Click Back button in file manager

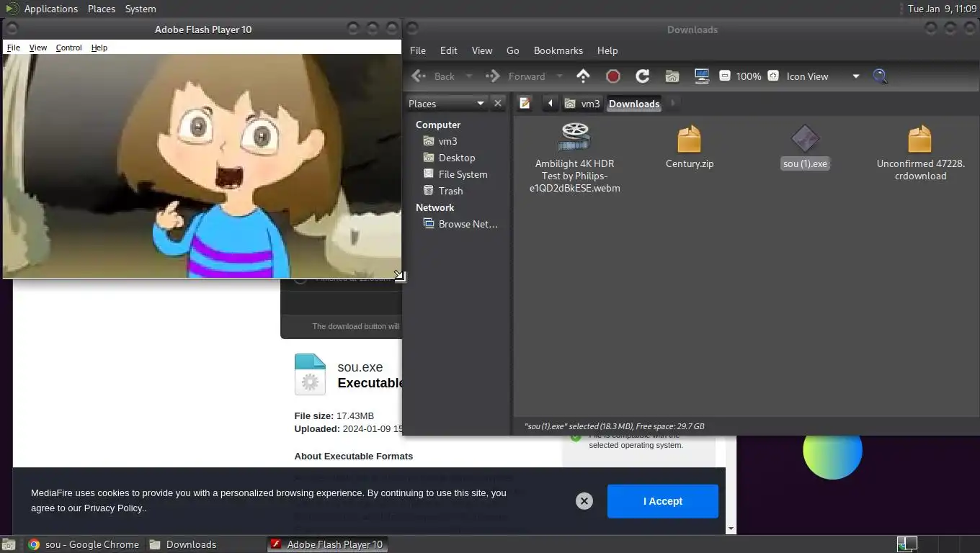coord(434,76)
